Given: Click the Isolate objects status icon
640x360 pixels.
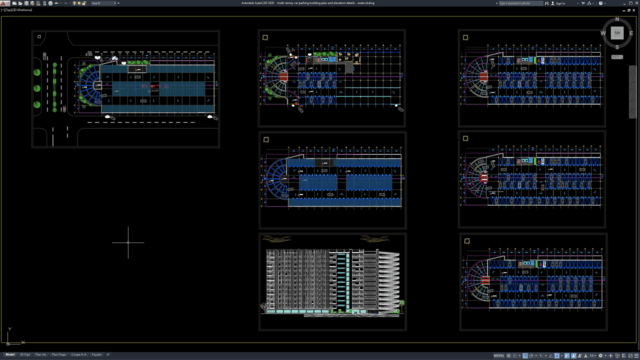Looking at the screenshot, I should [617, 356].
